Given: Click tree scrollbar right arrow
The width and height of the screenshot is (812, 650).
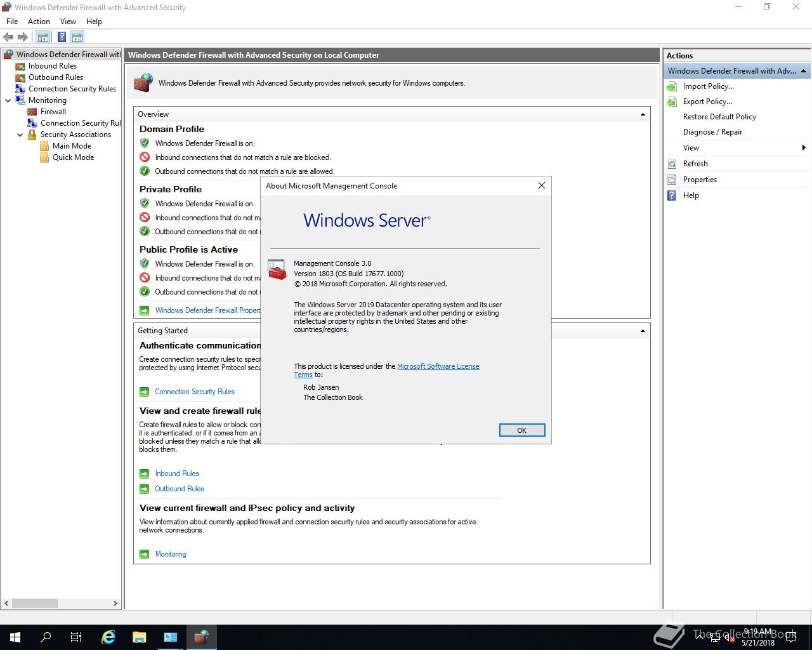Looking at the screenshot, I should (x=115, y=603).
